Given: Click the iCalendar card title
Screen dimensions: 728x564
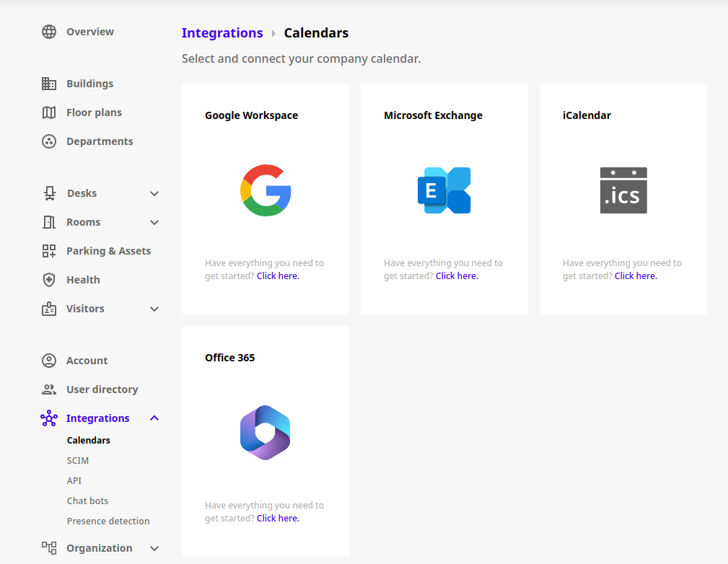Looking at the screenshot, I should pos(587,115).
